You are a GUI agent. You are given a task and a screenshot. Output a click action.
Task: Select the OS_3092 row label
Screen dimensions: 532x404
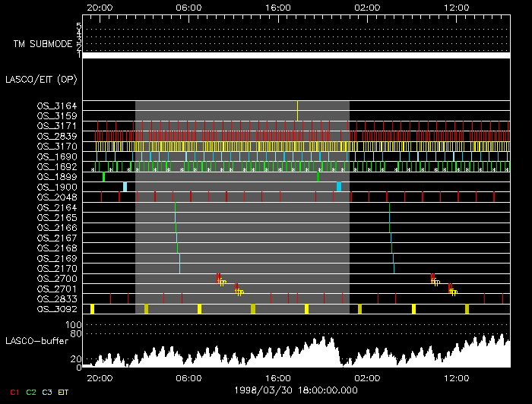click(x=57, y=309)
